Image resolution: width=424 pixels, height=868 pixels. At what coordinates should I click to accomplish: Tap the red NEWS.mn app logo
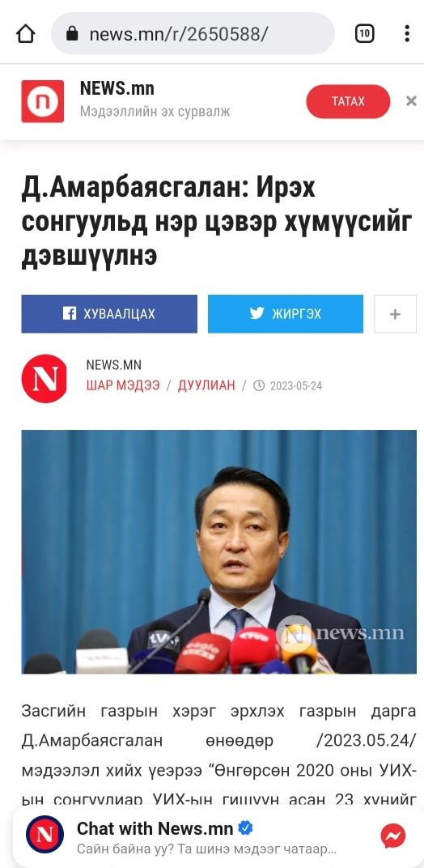coord(43,101)
